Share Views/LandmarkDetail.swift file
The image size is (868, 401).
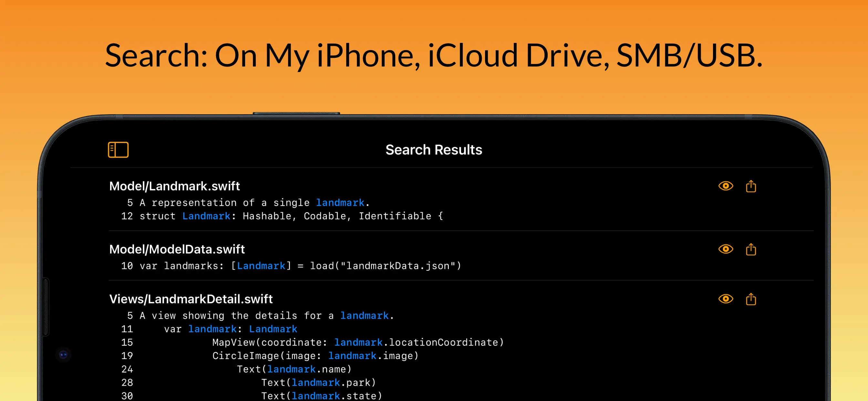coord(751,299)
